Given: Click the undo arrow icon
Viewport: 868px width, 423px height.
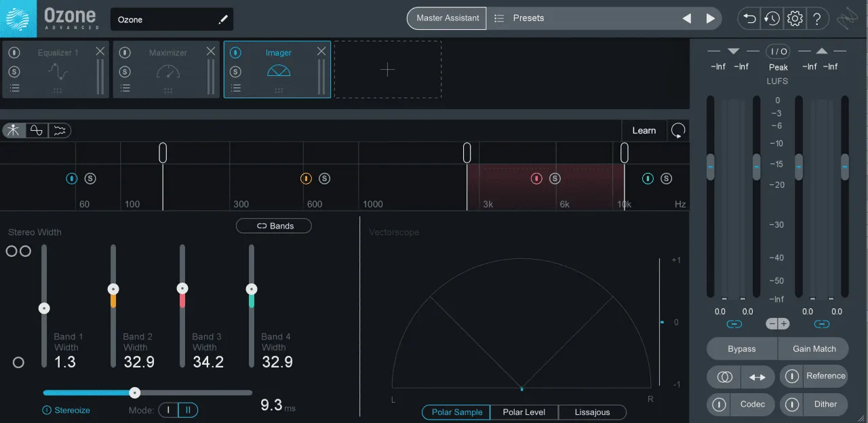Looking at the screenshot, I should pos(750,18).
